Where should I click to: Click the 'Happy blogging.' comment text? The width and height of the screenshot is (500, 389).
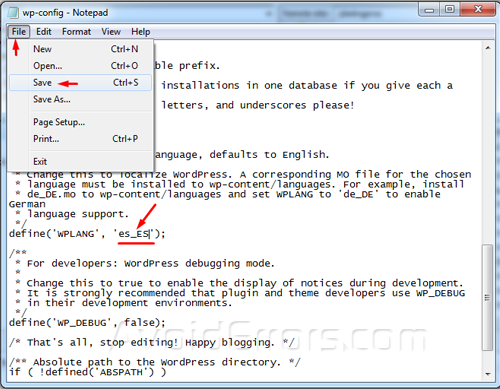(x=230, y=343)
